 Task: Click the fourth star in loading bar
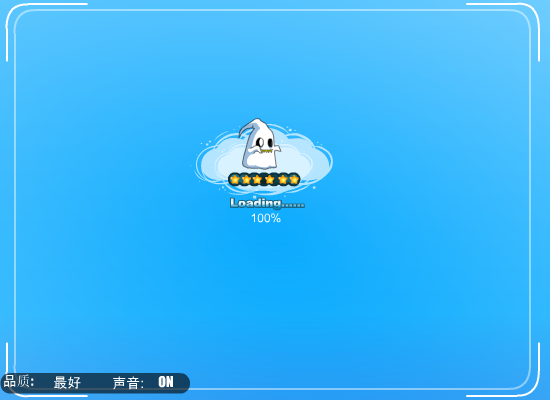[270, 180]
